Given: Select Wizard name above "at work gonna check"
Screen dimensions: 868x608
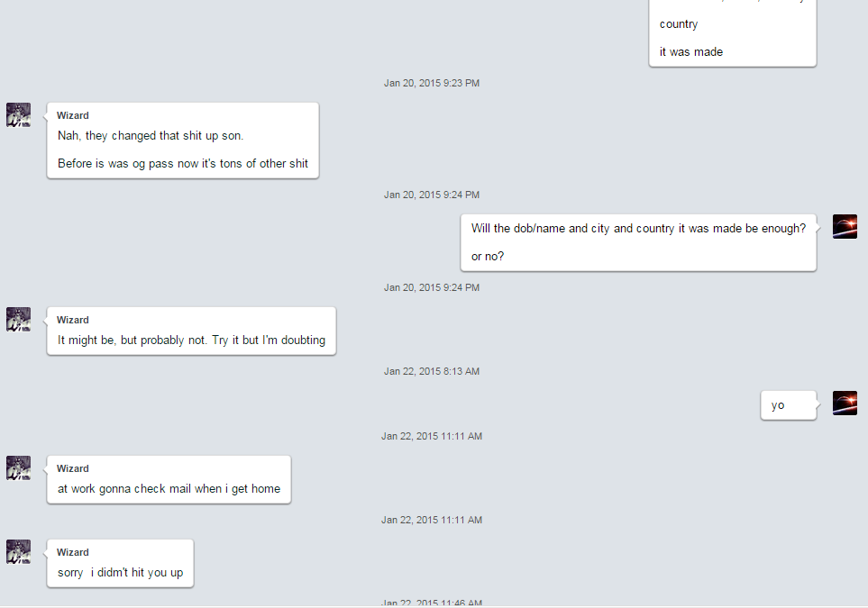Looking at the screenshot, I should pos(72,468).
